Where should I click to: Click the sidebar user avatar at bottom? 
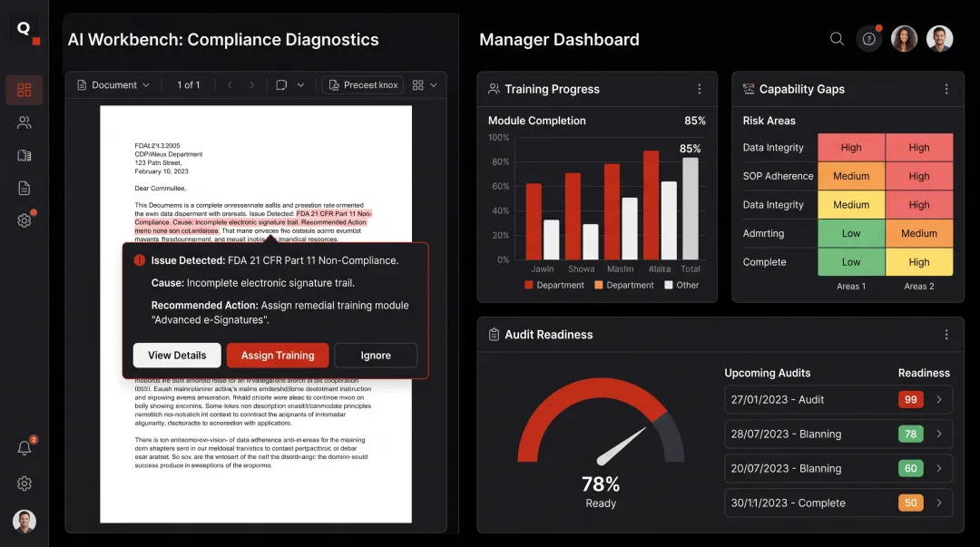24,521
